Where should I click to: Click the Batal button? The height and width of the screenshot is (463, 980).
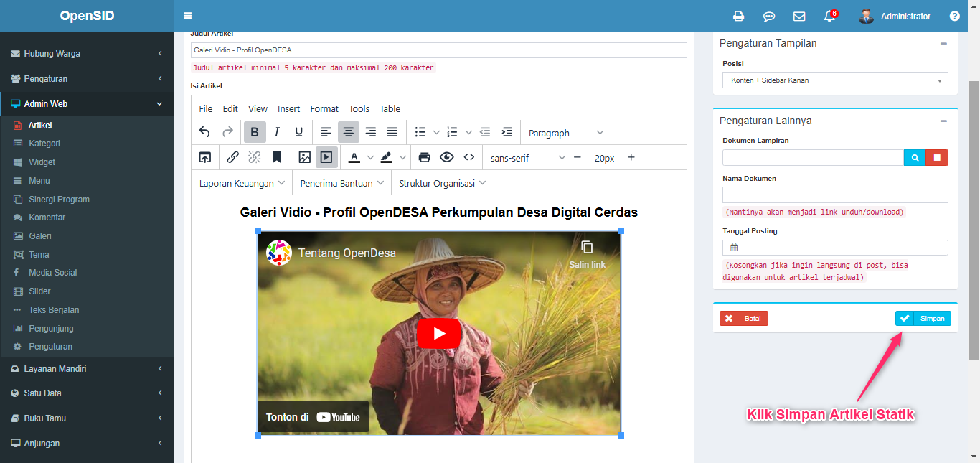coord(744,318)
